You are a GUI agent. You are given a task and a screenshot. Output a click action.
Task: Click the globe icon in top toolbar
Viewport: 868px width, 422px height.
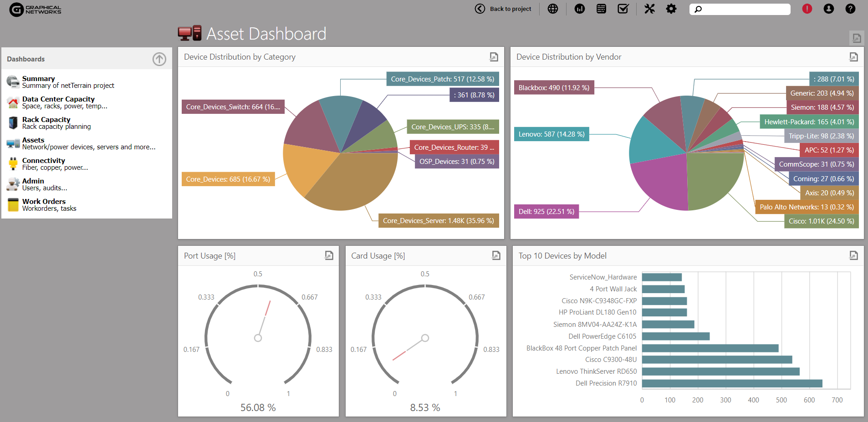click(552, 9)
